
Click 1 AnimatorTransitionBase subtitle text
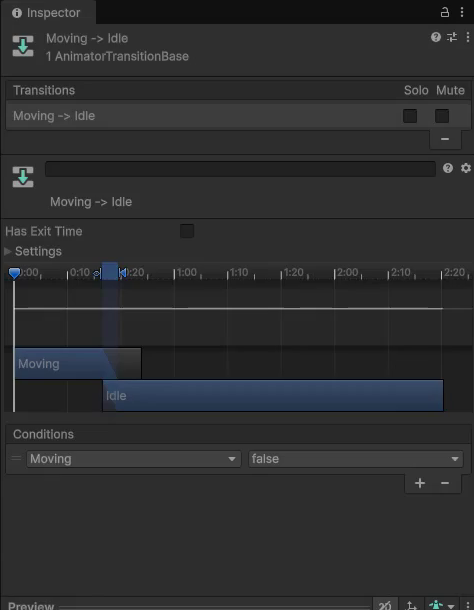click(117, 56)
